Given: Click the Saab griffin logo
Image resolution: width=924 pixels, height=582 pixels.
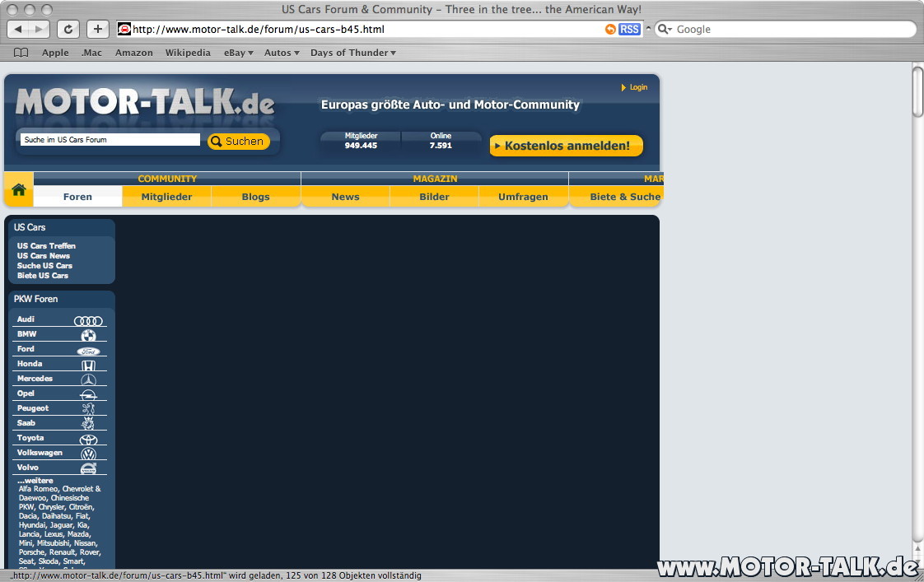Looking at the screenshot, I should coord(88,424).
